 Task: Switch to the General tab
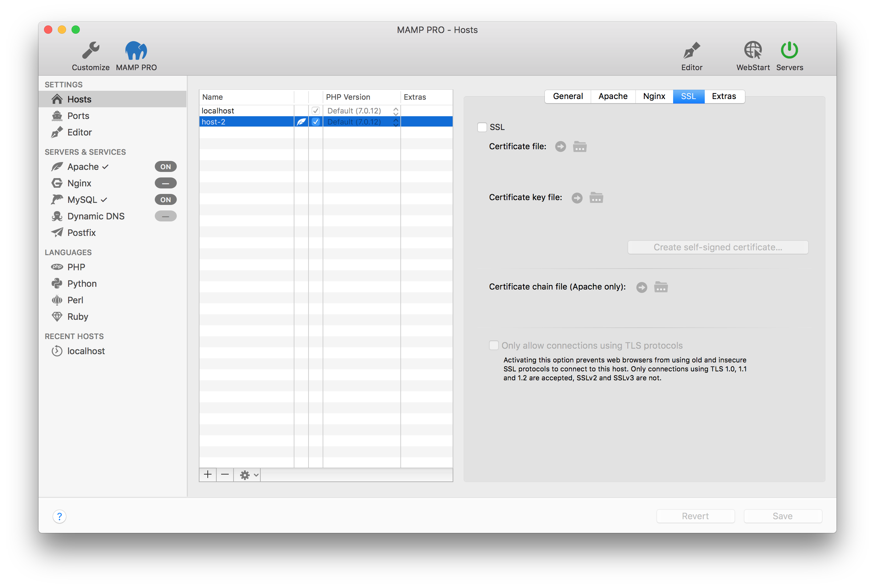pyautogui.click(x=568, y=96)
